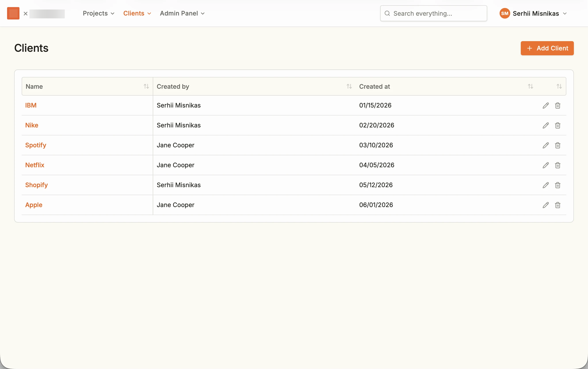
Task: Open the Clients dropdown menu
Action: [137, 13]
